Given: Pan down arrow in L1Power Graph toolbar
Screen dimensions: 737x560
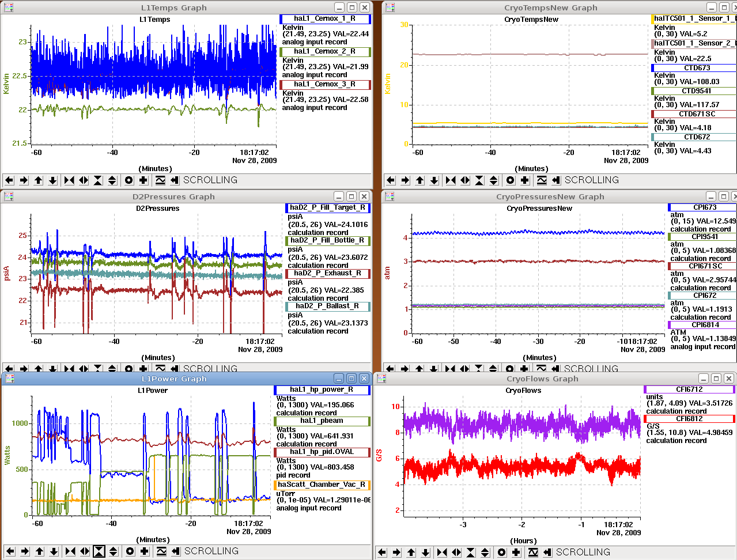Looking at the screenshot, I should coord(54,551).
